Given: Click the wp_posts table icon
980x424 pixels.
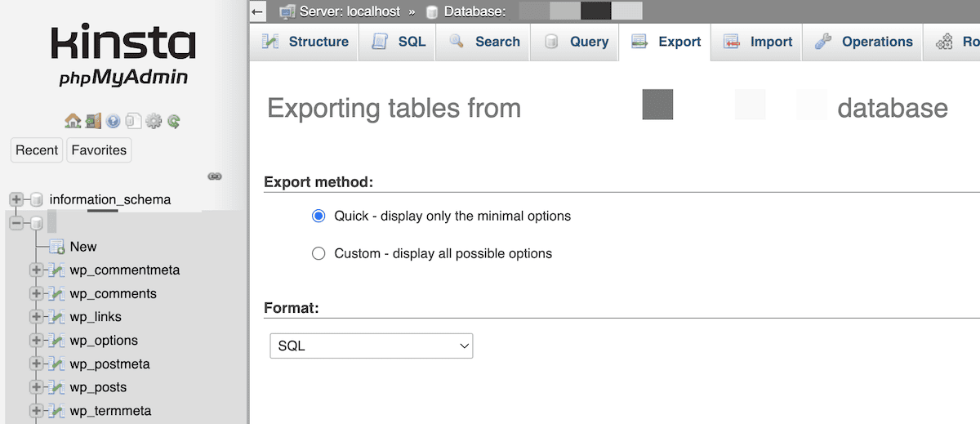Looking at the screenshot, I should point(57,387).
